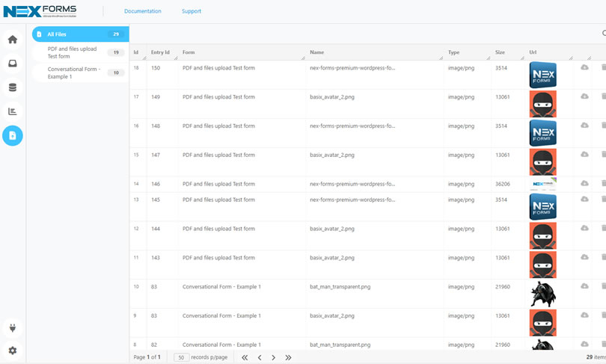Open ninja avatar thumbnail for entry 143
606x364 pixels.
click(542, 265)
